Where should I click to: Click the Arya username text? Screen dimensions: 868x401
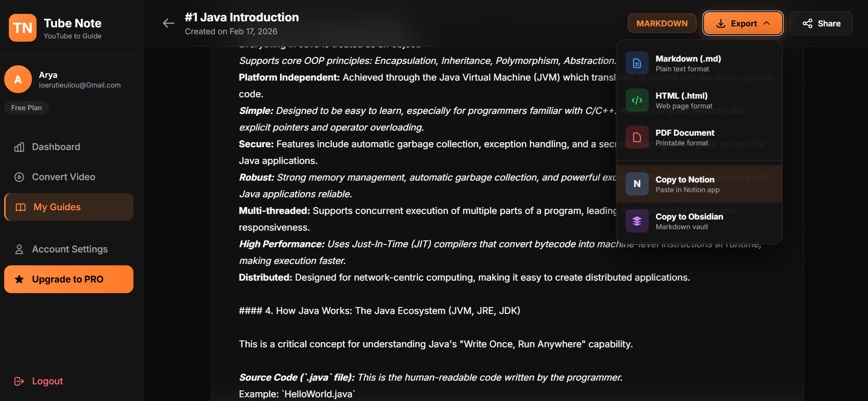pyautogui.click(x=48, y=75)
